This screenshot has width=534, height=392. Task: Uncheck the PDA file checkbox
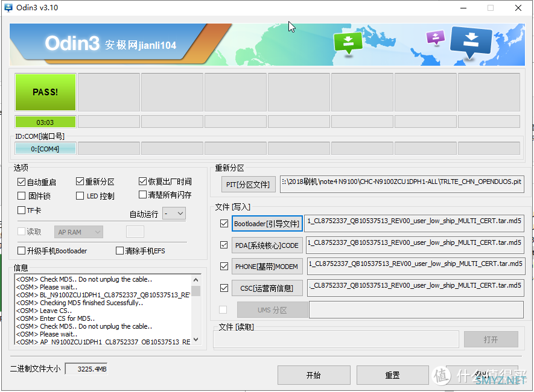[224, 245]
